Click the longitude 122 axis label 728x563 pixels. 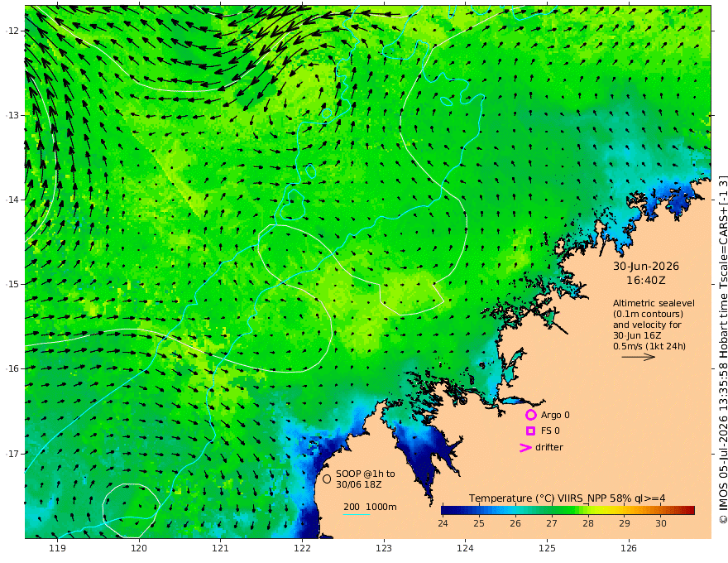(x=302, y=549)
